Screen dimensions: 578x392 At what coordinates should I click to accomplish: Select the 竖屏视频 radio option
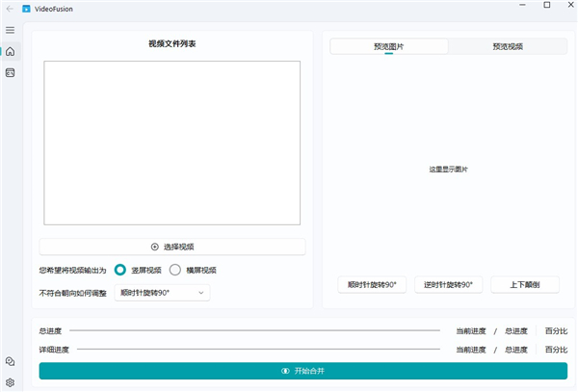[120, 270]
